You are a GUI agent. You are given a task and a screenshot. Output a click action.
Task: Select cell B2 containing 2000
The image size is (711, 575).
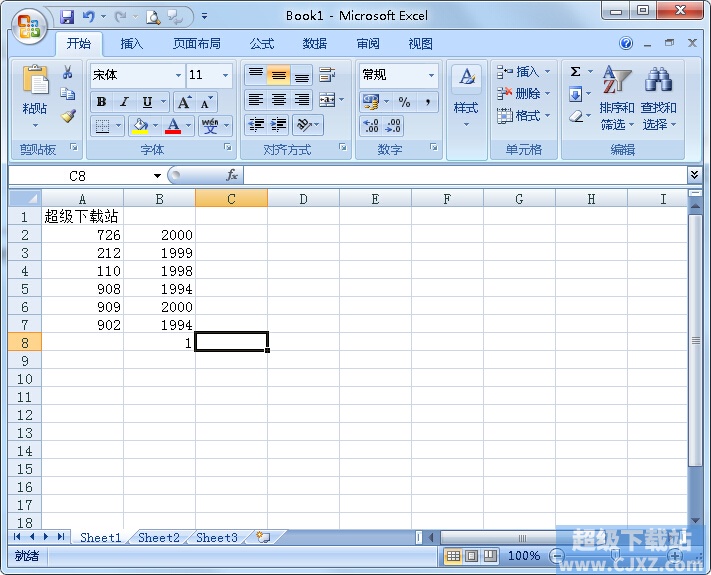pos(159,235)
